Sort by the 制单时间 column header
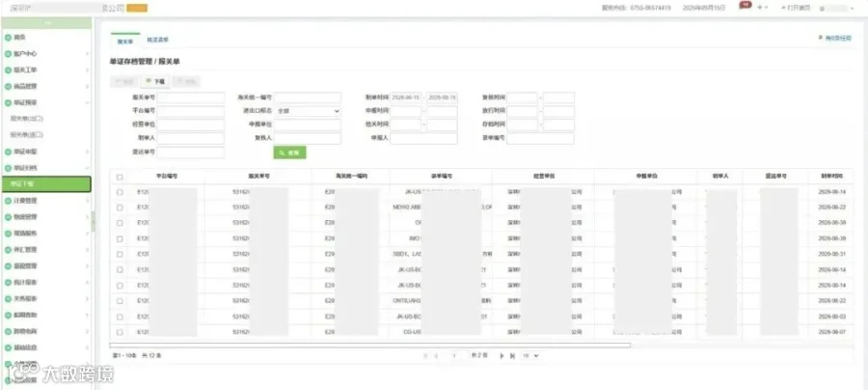The image size is (868, 390). 830,176
